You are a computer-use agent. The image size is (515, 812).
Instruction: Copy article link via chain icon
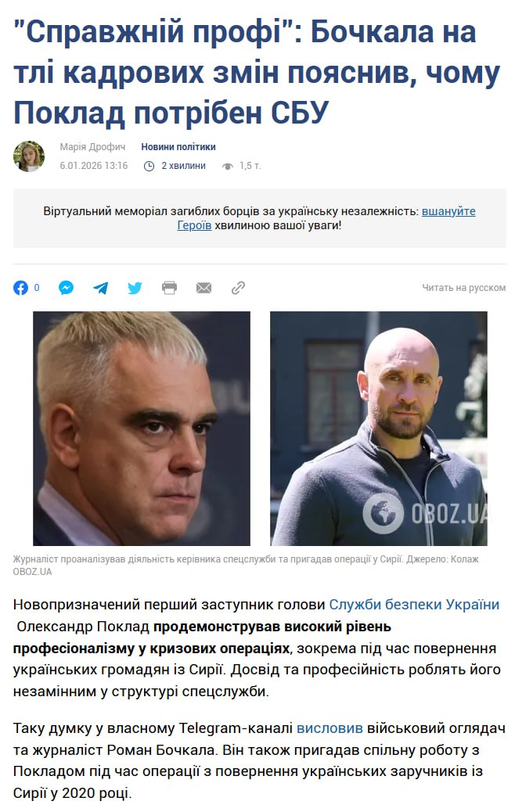(238, 288)
